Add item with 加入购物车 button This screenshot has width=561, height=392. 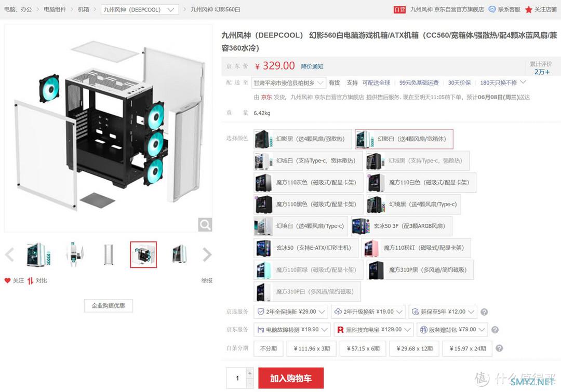291,378
